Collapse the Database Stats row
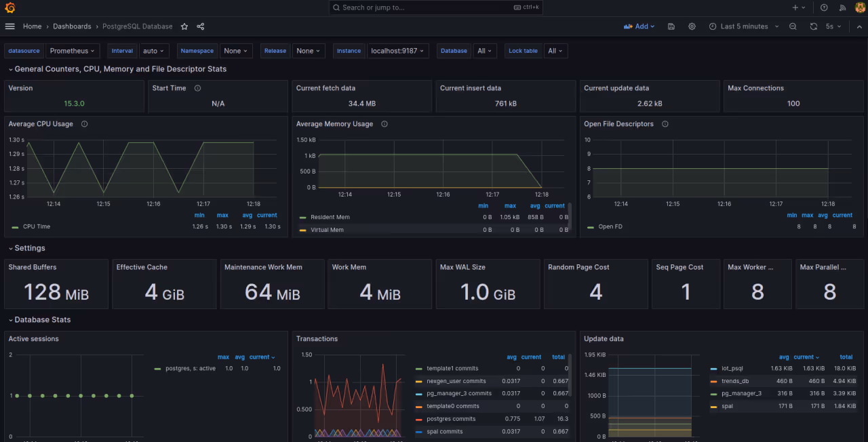Viewport: 868px width, 442px height. pos(39,320)
